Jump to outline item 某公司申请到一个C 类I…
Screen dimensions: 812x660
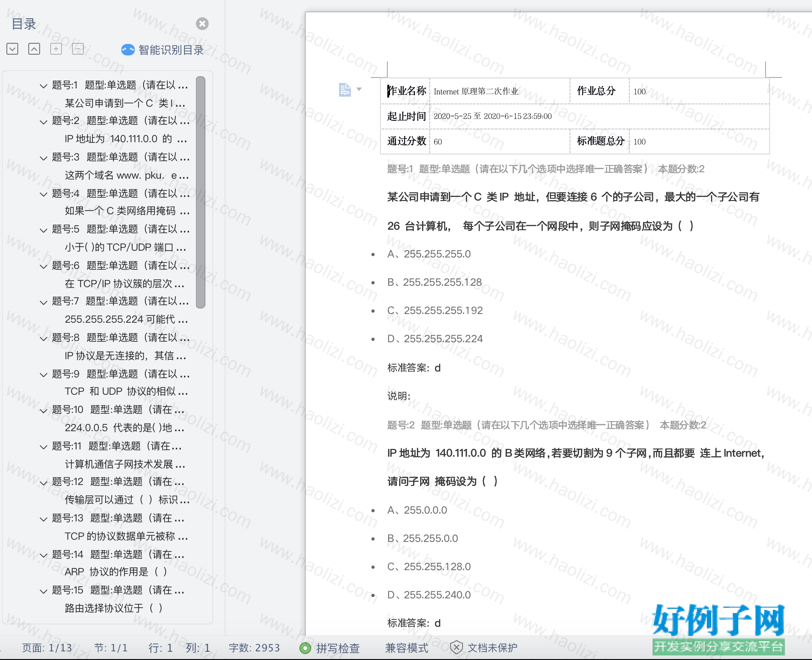(125, 103)
